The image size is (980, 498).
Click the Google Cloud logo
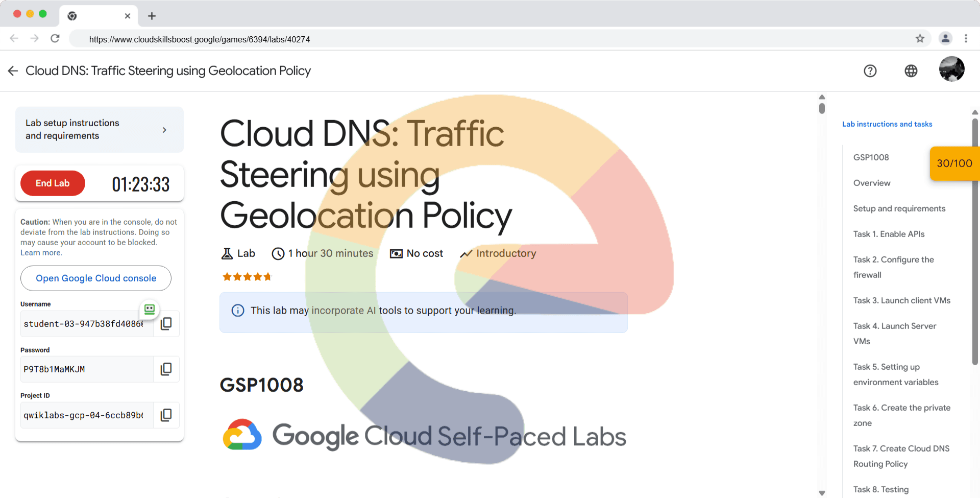(x=242, y=435)
